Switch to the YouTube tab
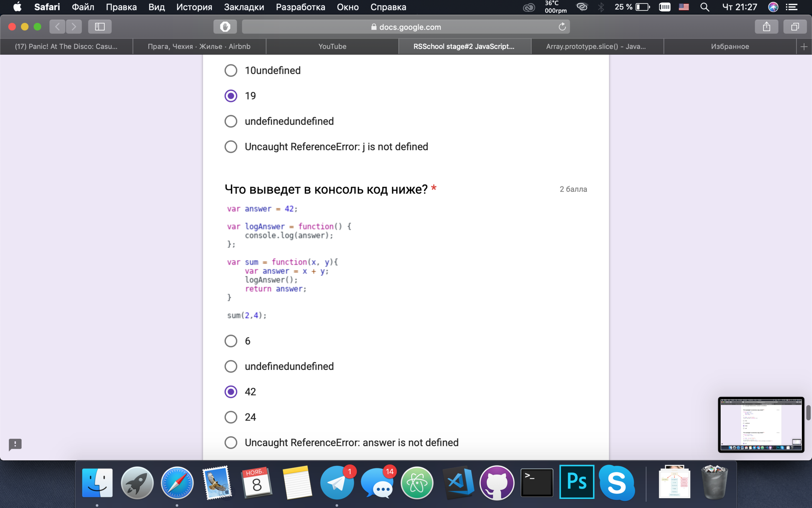812x508 pixels. pyautogui.click(x=332, y=47)
